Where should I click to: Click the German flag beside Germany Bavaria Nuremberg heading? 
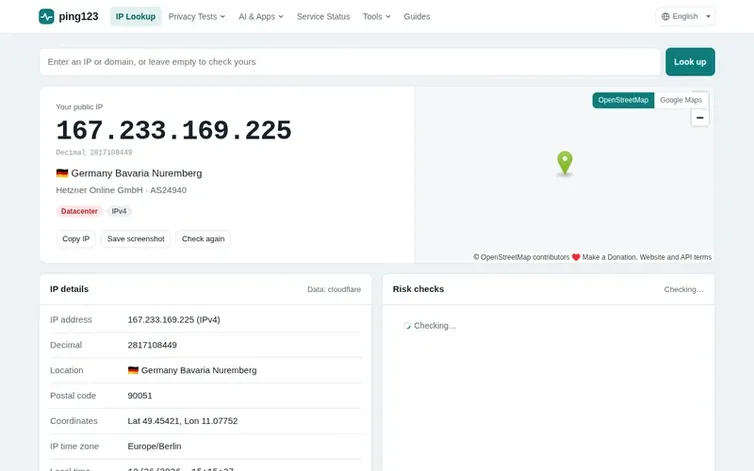pyautogui.click(x=62, y=173)
